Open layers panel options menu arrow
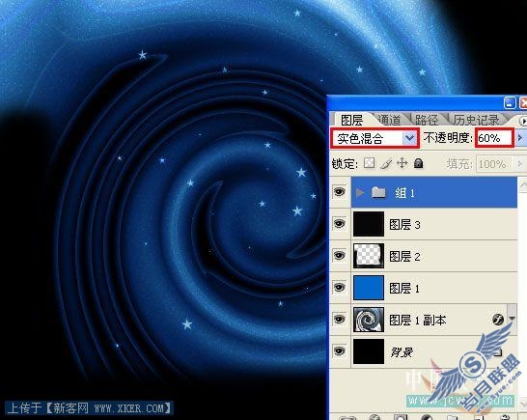The width and height of the screenshot is (527, 420). click(522, 121)
